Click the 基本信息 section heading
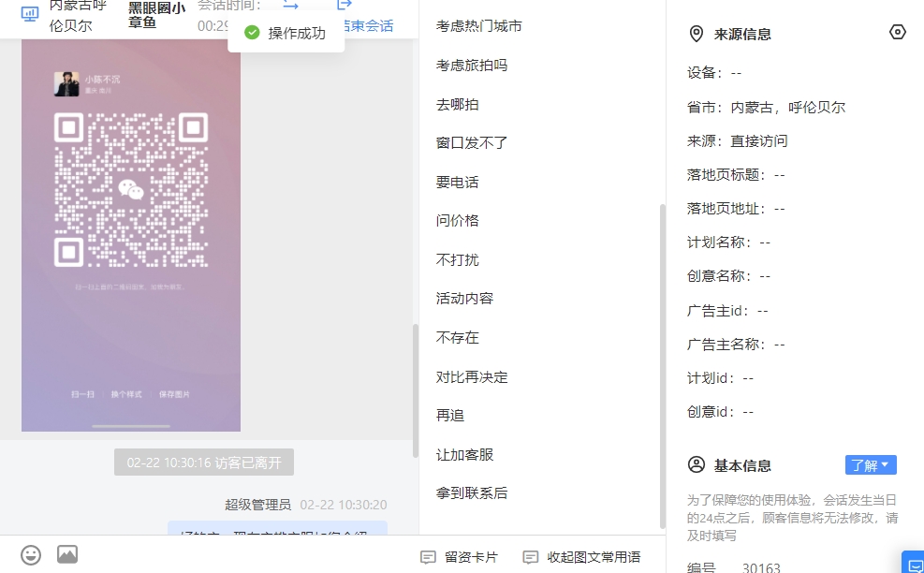 point(742,465)
